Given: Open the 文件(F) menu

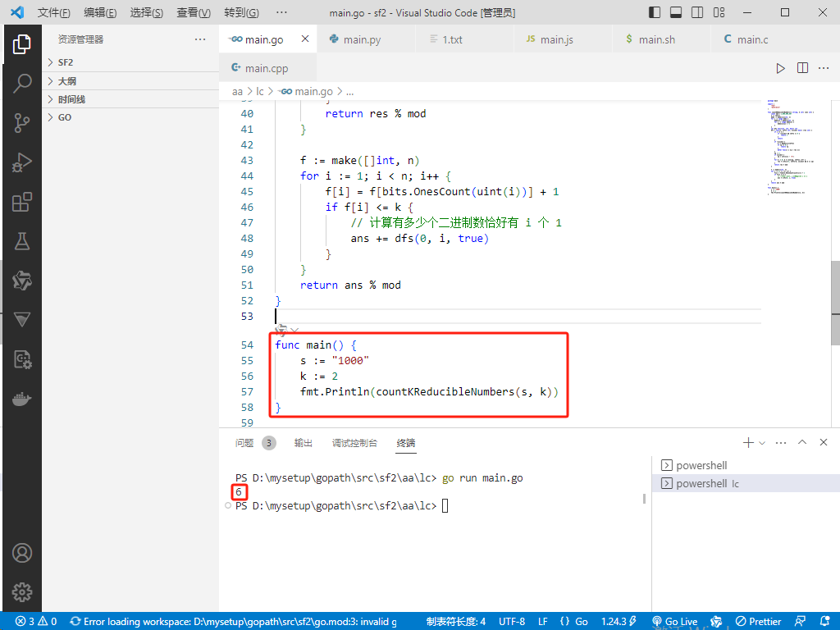Looking at the screenshot, I should 53,12.
